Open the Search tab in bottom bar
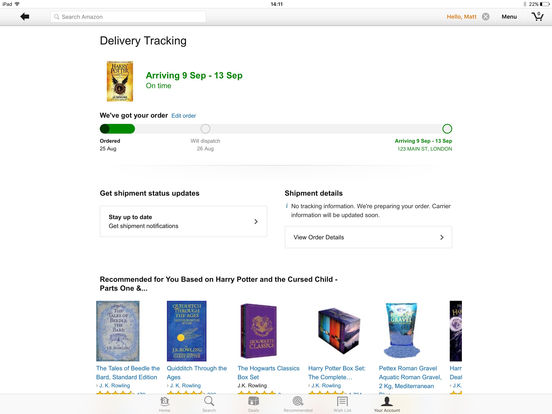 209,403
